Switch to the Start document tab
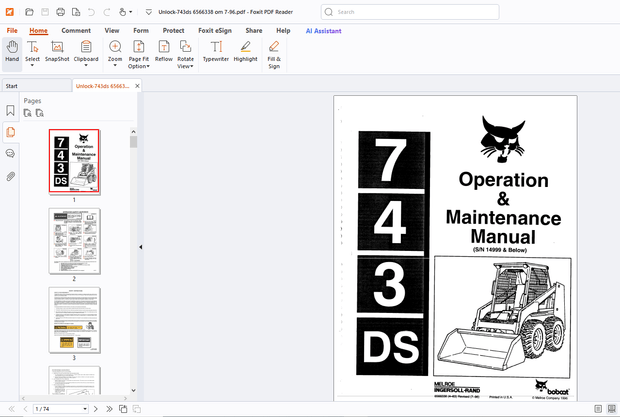620x417 pixels. pos(36,86)
